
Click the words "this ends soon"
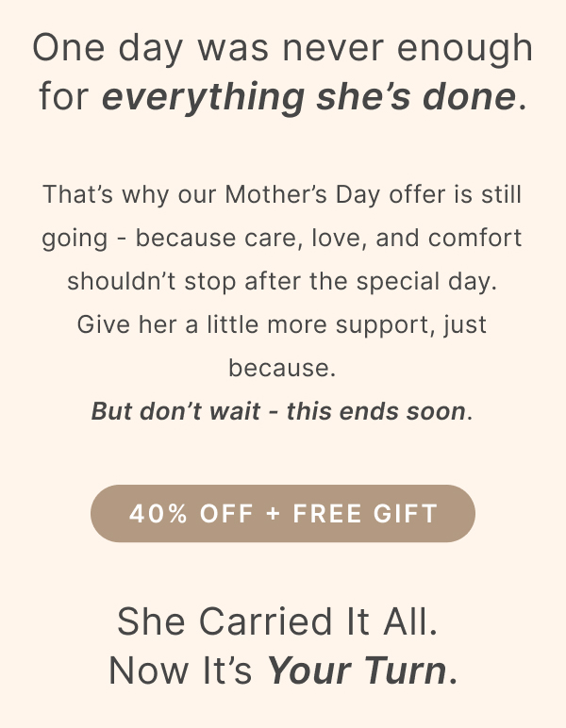pos(375,411)
